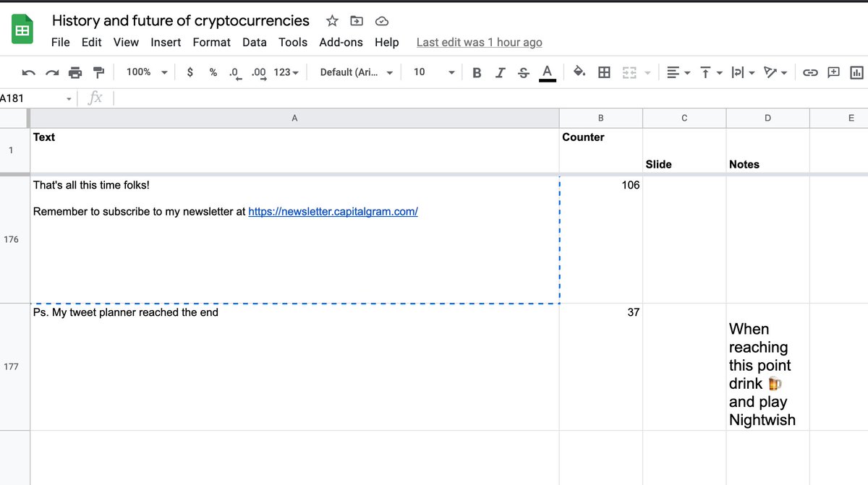The width and height of the screenshot is (868, 485).
Task: Open the Add-ons menu
Action: click(x=341, y=42)
